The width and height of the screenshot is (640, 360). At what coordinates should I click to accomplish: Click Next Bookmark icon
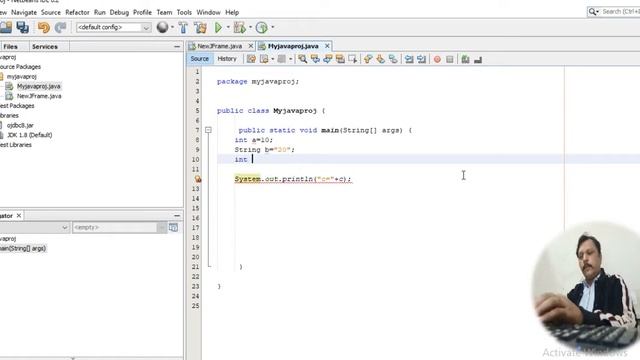(380, 59)
